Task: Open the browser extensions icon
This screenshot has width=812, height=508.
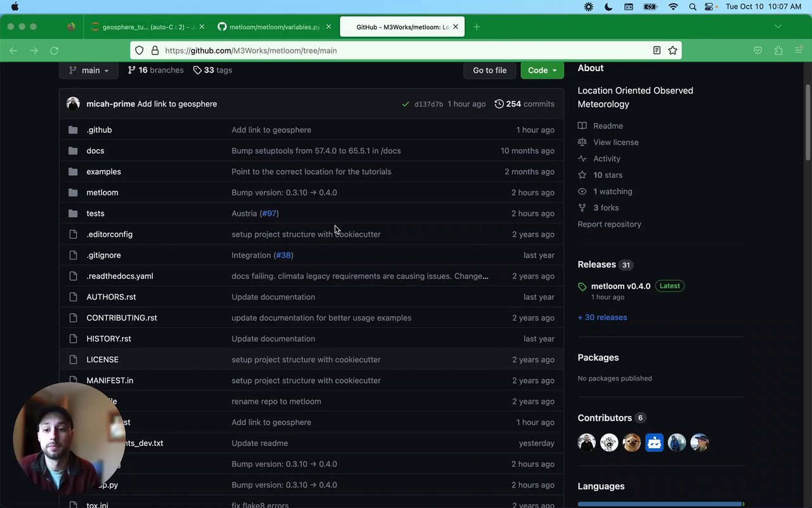Action: [778, 50]
